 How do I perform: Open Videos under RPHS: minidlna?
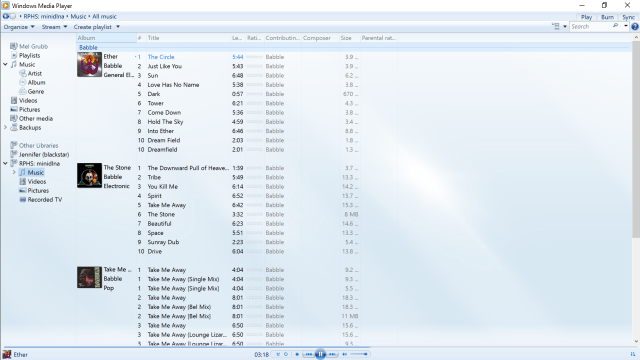(33, 182)
